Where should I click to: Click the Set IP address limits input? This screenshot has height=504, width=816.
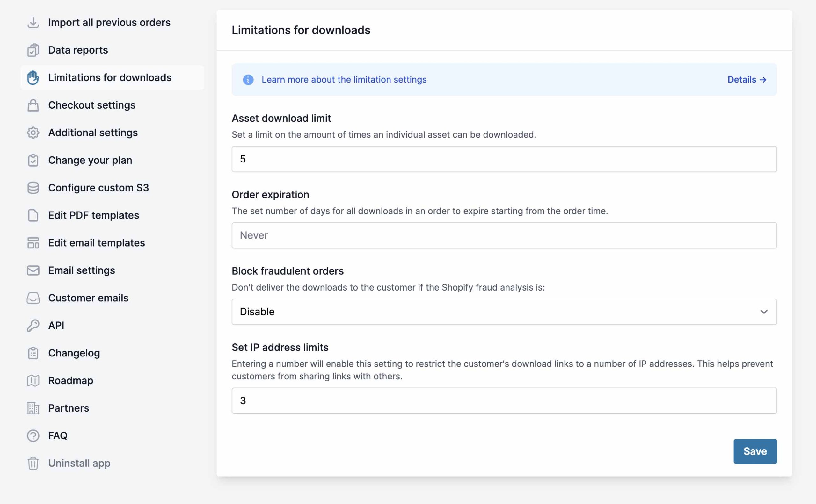click(x=504, y=401)
